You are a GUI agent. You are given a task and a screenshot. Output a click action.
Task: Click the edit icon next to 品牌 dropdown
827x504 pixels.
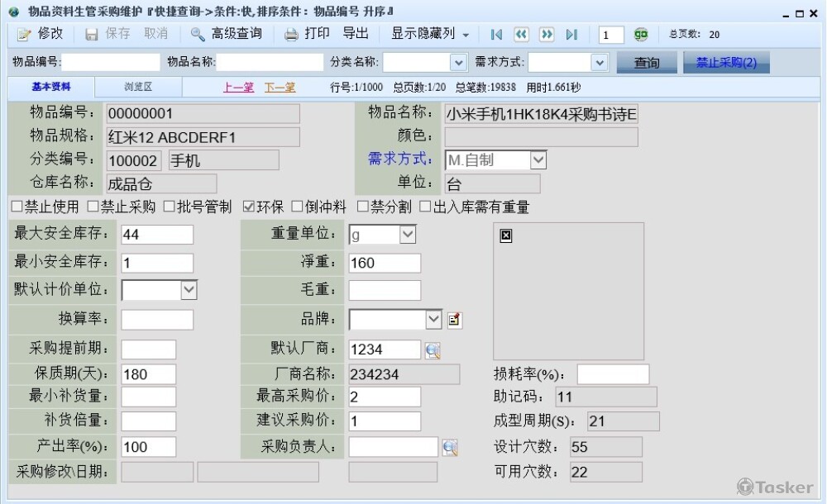455,320
